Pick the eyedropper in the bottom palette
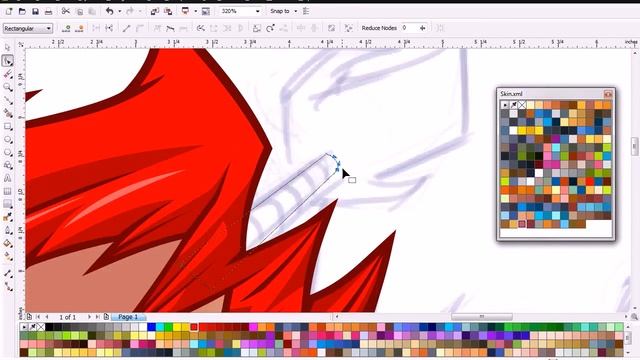The image size is (640, 360). [33, 327]
